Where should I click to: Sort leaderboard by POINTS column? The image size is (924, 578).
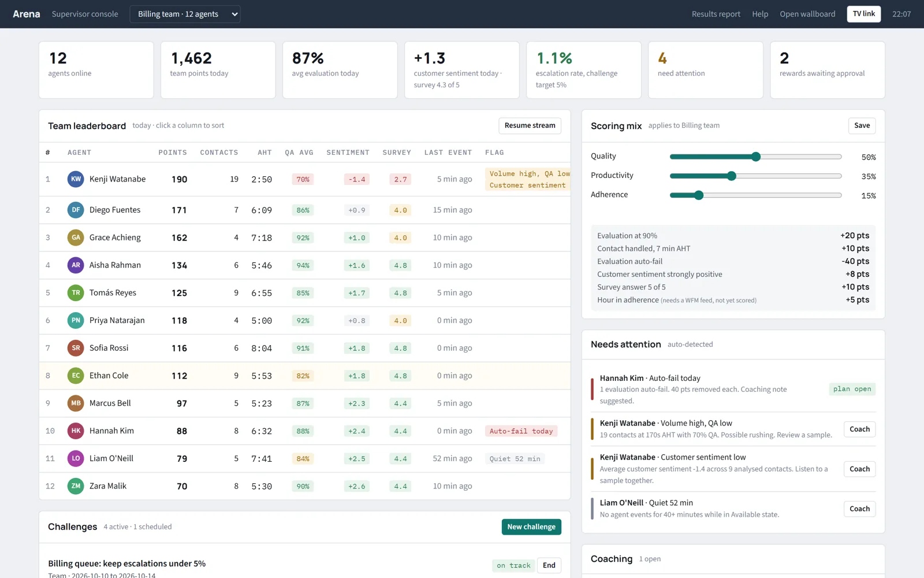point(173,153)
